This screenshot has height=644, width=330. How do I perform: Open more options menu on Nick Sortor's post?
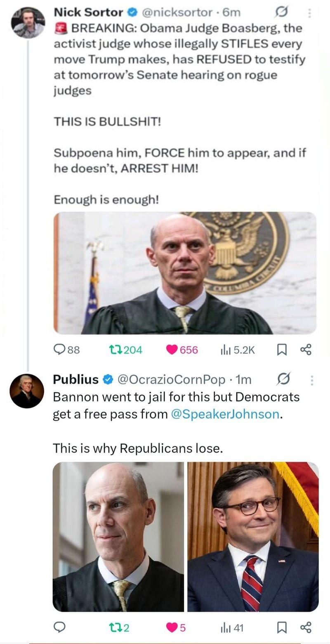(310, 12)
